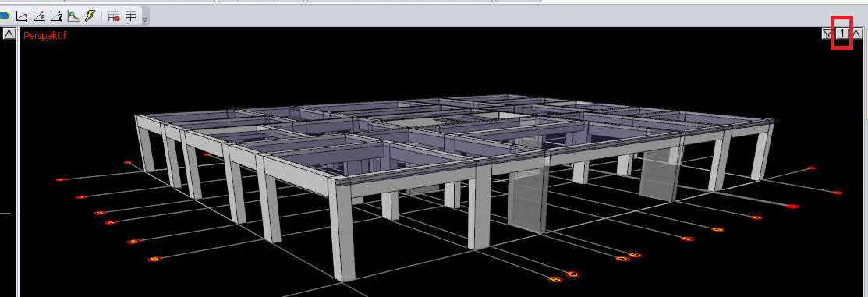Expand the toolbar overflow options arrow

(x=146, y=21)
